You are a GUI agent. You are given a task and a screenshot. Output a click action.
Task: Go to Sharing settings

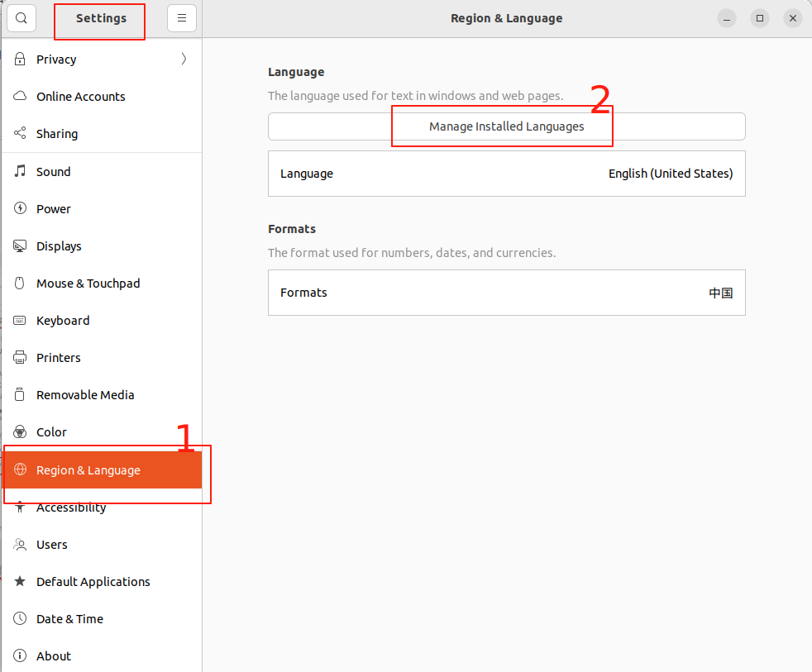click(x=102, y=134)
